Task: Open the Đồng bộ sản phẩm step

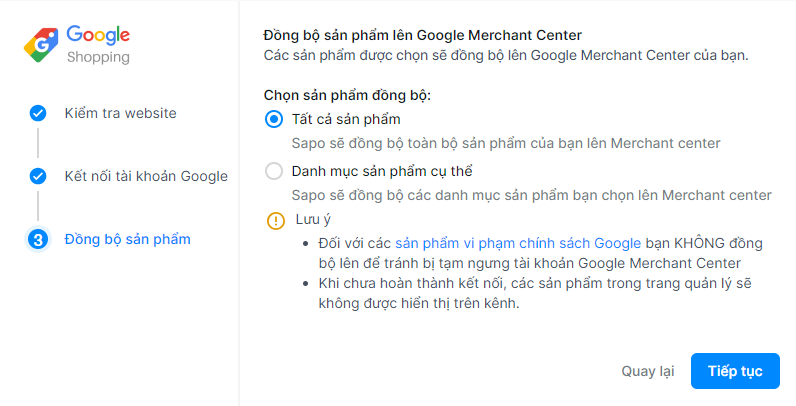Action: 127,239
